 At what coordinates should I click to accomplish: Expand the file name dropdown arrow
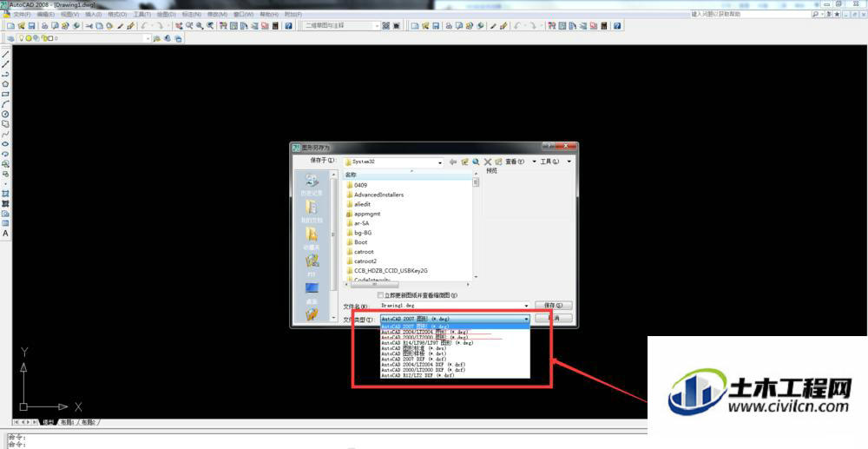[527, 306]
